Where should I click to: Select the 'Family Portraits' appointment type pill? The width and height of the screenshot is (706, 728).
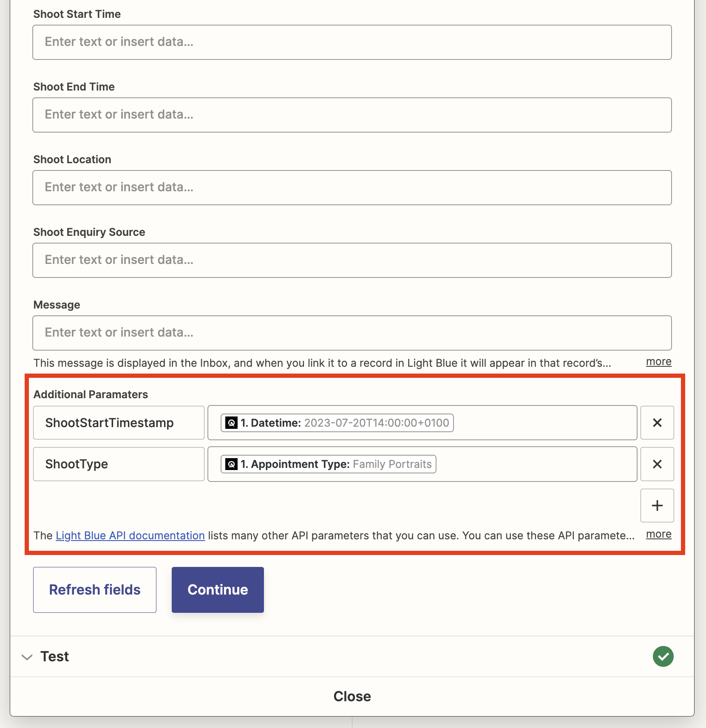pyautogui.click(x=391, y=464)
